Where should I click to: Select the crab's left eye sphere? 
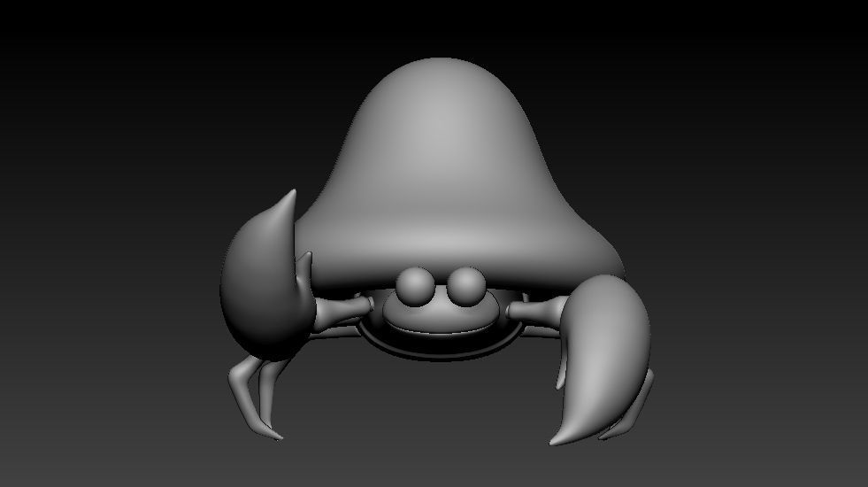click(415, 286)
